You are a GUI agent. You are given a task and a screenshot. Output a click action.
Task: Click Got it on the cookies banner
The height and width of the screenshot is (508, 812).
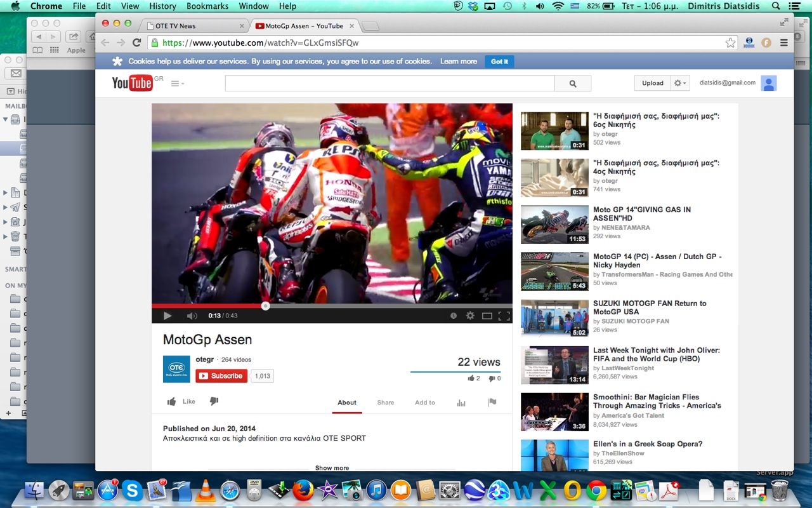tap(499, 62)
